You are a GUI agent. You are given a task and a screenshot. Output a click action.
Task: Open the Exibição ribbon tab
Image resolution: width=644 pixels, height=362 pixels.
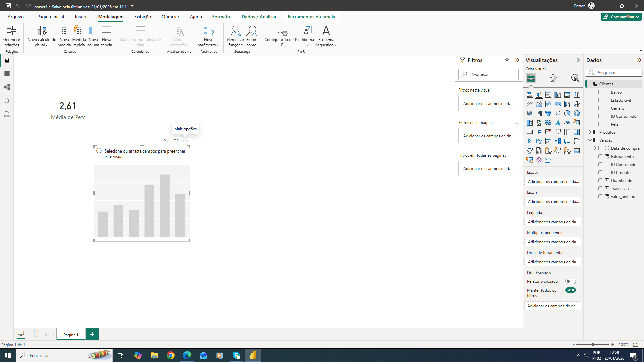142,17
